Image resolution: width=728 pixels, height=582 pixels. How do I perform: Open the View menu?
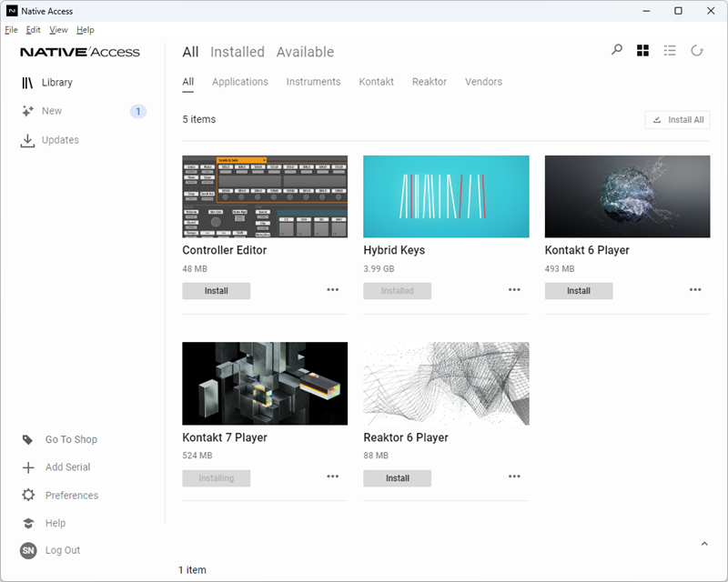[x=58, y=30]
